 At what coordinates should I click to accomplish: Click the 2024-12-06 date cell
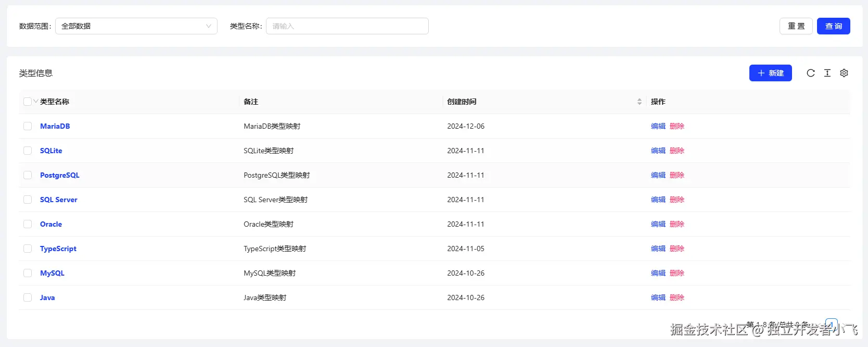(x=466, y=126)
